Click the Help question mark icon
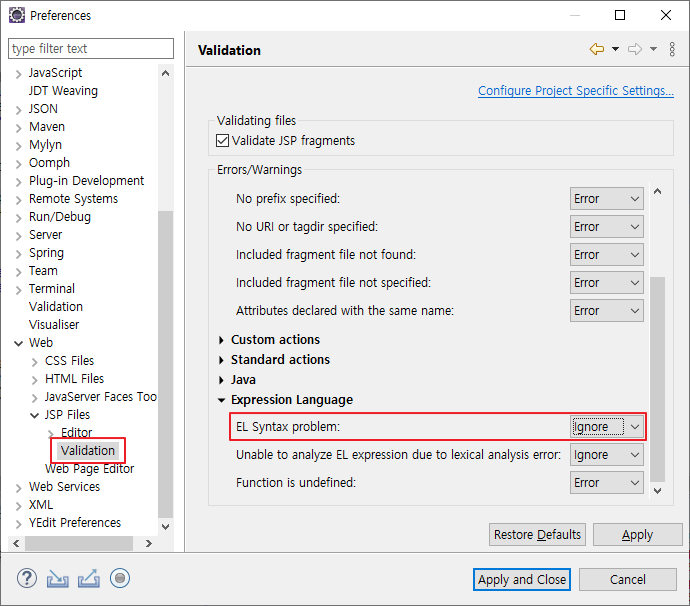 (27, 578)
